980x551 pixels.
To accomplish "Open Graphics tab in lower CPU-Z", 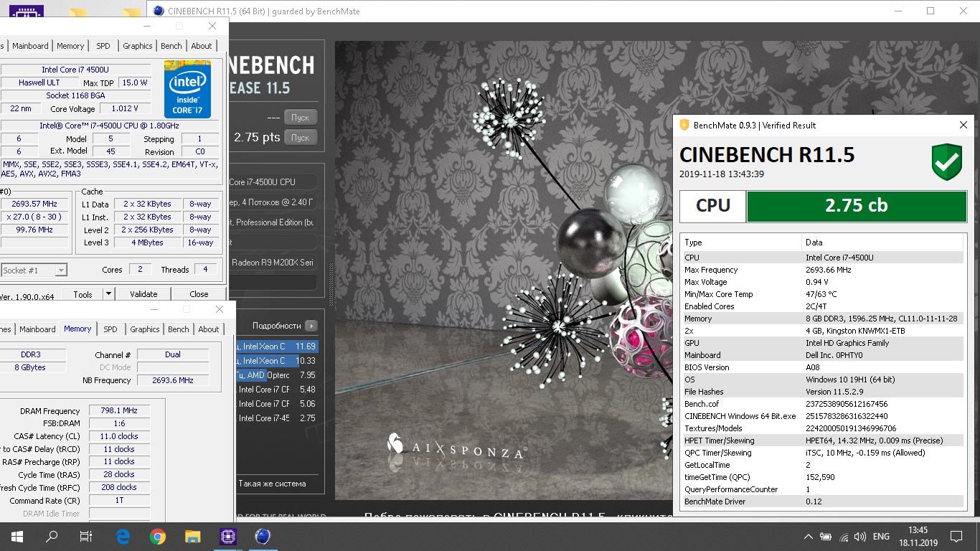I will (x=145, y=329).
